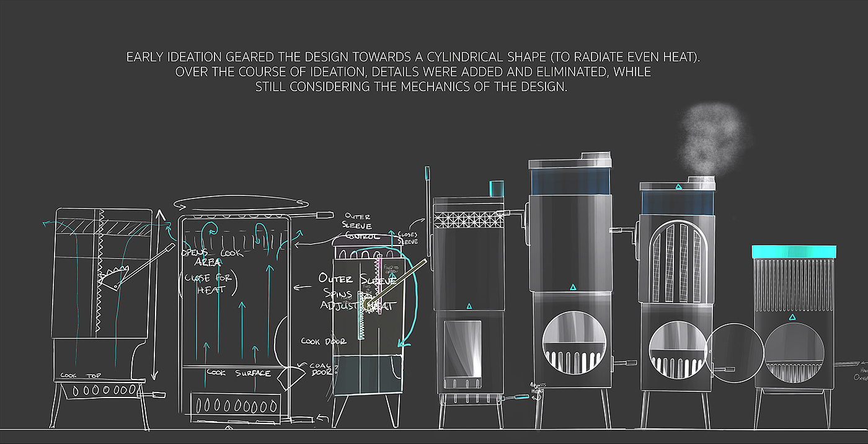
Task: Click the 'CLOSES SLEEVE' small note
Action: (x=408, y=238)
